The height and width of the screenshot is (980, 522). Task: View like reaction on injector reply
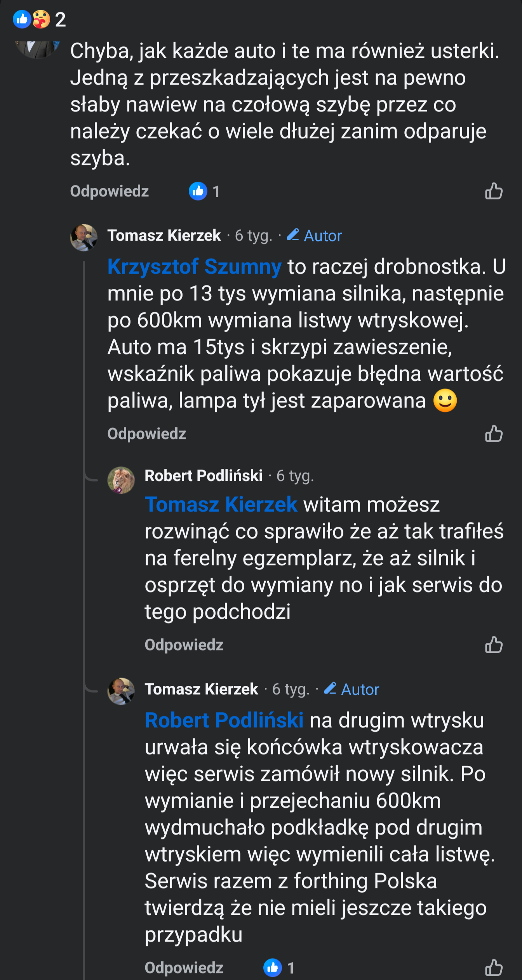click(x=279, y=968)
